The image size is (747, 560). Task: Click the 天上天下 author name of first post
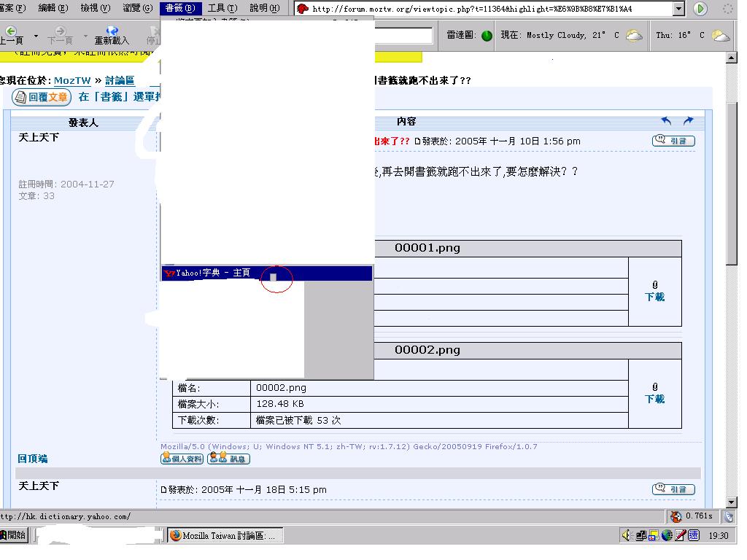(x=39, y=138)
